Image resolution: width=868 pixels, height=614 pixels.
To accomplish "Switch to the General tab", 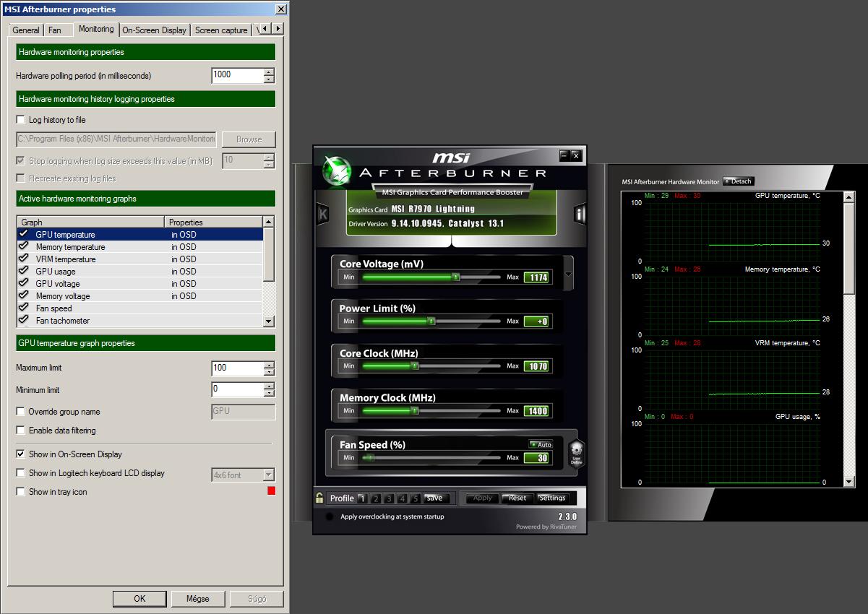I will click(26, 30).
